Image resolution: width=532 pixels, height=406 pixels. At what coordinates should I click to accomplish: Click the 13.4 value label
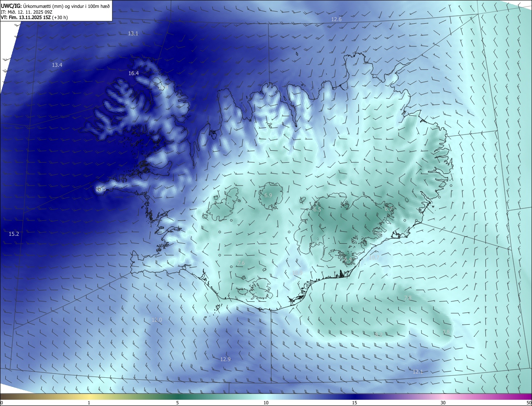click(57, 65)
